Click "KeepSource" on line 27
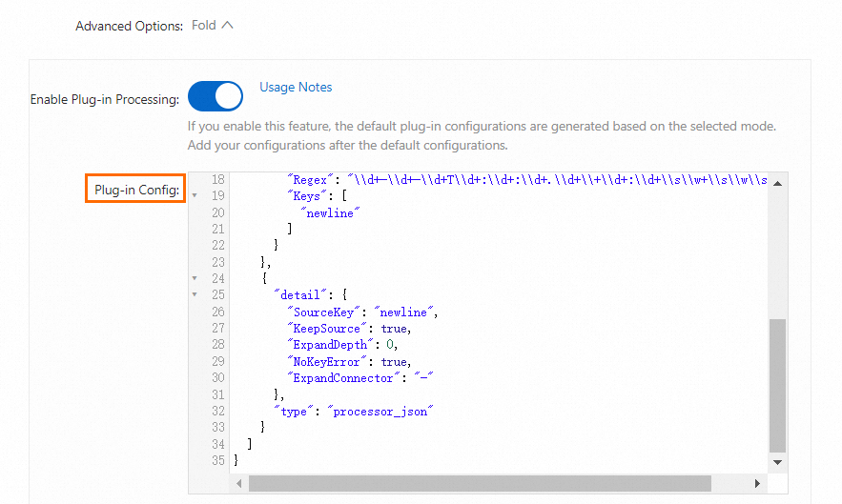The width and height of the screenshot is (842, 504). (x=327, y=329)
